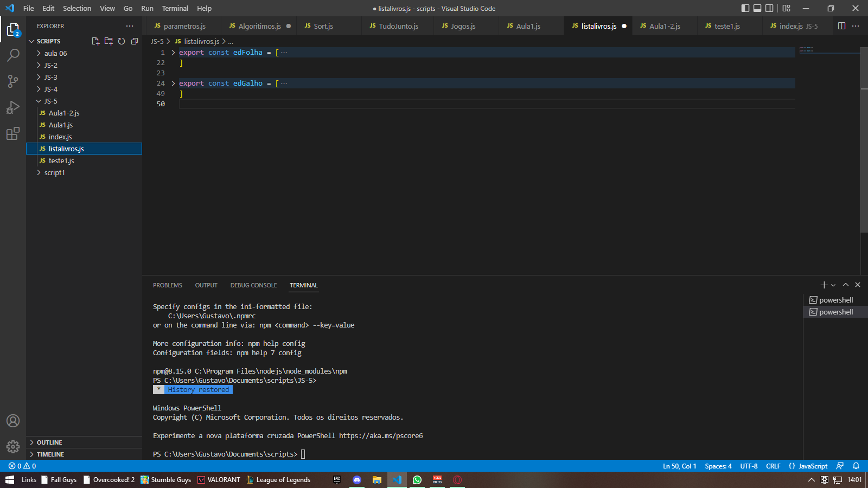Open feedback icon in status bar
Image resolution: width=868 pixels, height=488 pixels.
[840, 466]
